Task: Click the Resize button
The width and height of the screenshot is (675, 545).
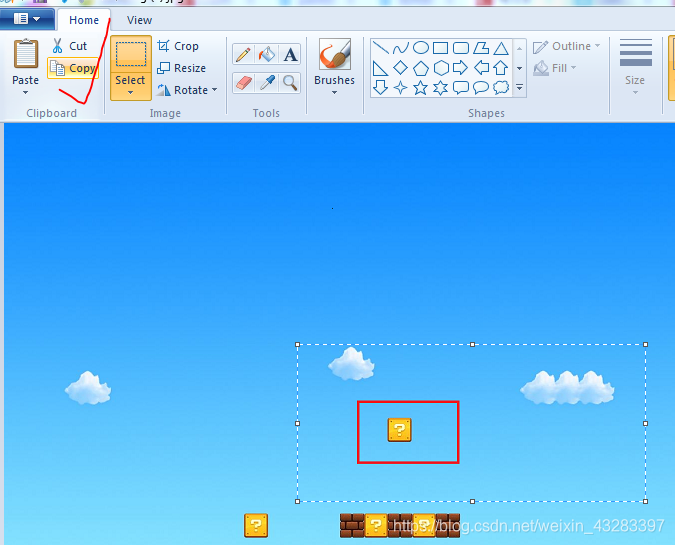Action: [x=181, y=68]
